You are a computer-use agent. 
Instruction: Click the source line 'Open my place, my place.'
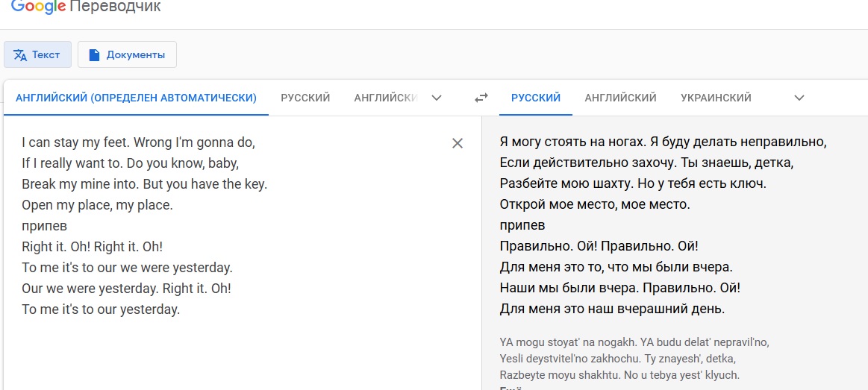[x=97, y=204]
